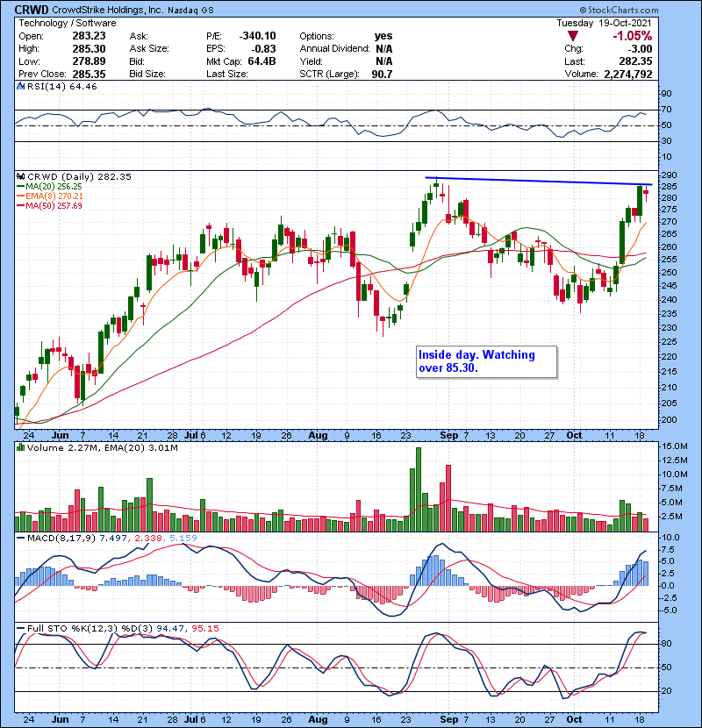Click the Volume value 2,274,792

pyautogui.click(x=628, y=74)
